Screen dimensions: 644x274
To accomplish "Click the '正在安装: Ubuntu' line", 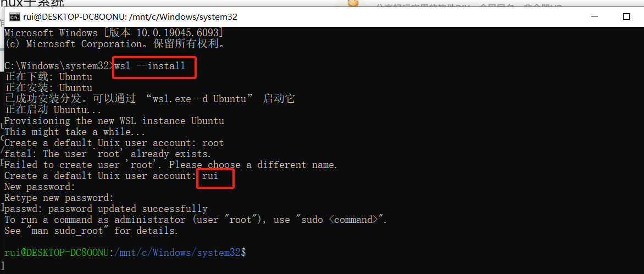I will (x=48, y=88).
